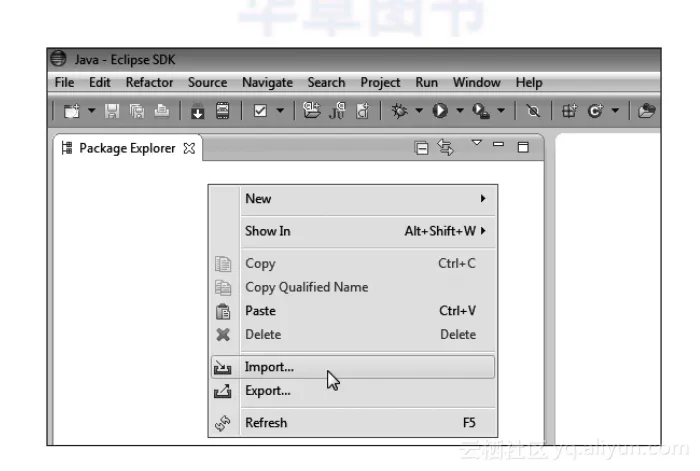Open the New wizard dropdown arrow
The width and height of the screenshot is (700, 471).
92,110
